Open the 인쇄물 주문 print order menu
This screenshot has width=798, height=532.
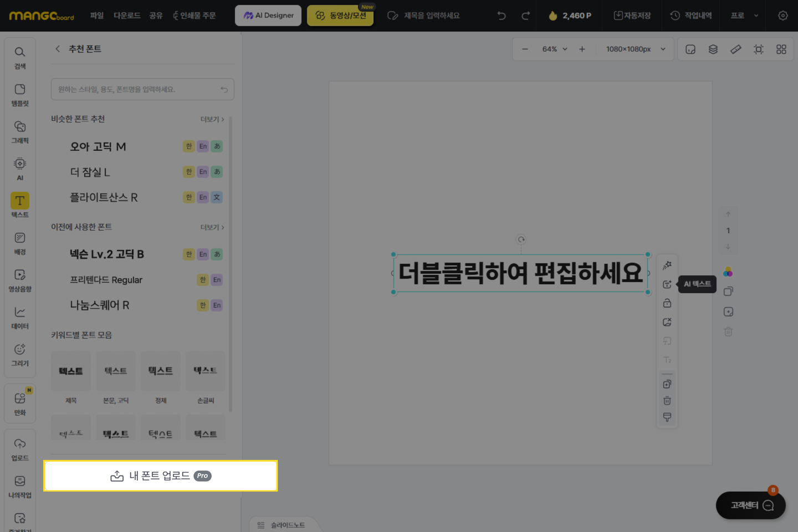pos(195,16)
